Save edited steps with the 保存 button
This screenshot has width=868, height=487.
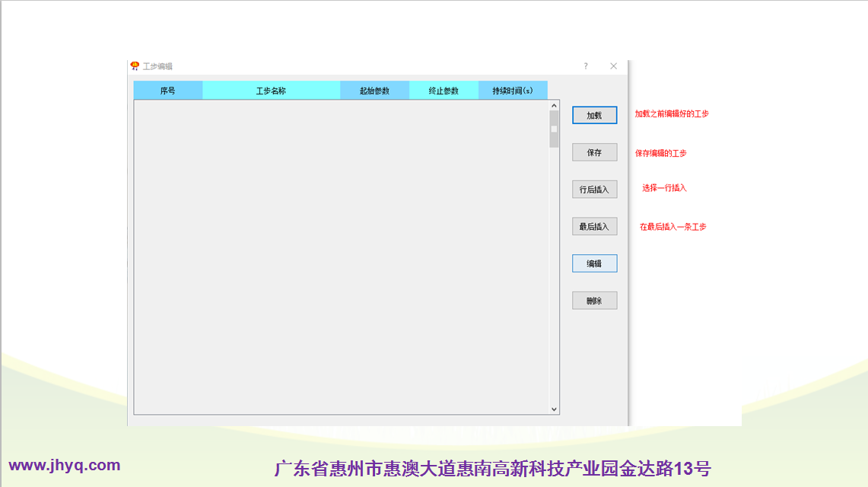[x=594, y=153]
